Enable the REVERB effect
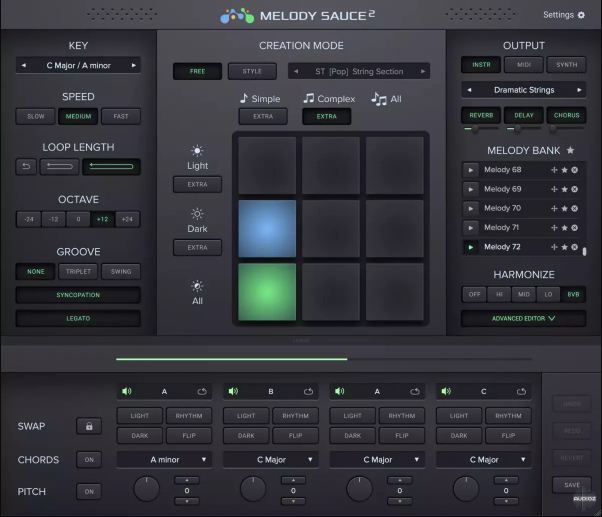Screen dimensions: 602x517 [x=481, y=115]
